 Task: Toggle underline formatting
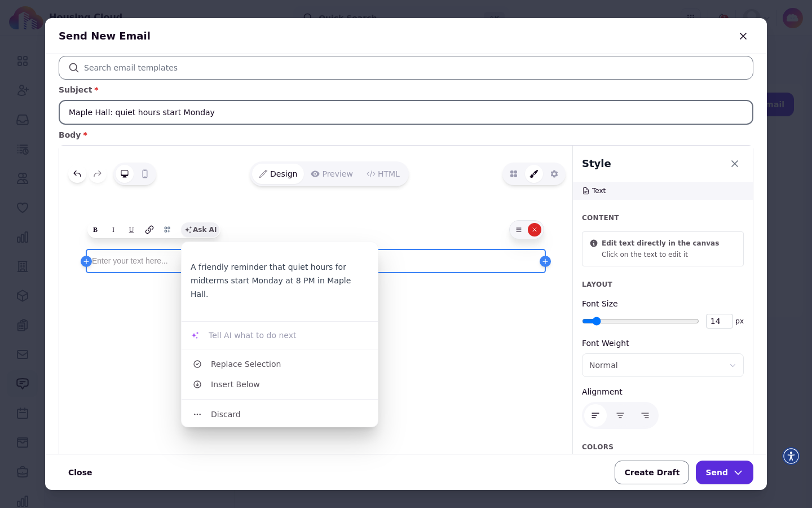pos(131,230)
